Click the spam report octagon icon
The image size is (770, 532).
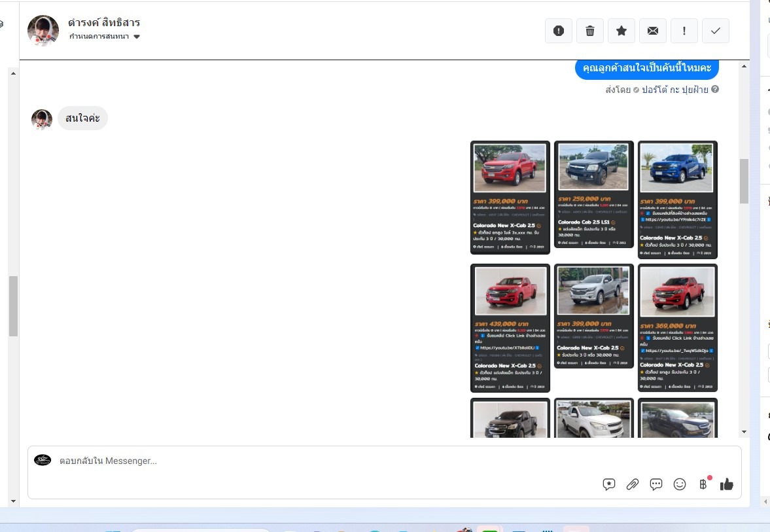tap(558, 31)
